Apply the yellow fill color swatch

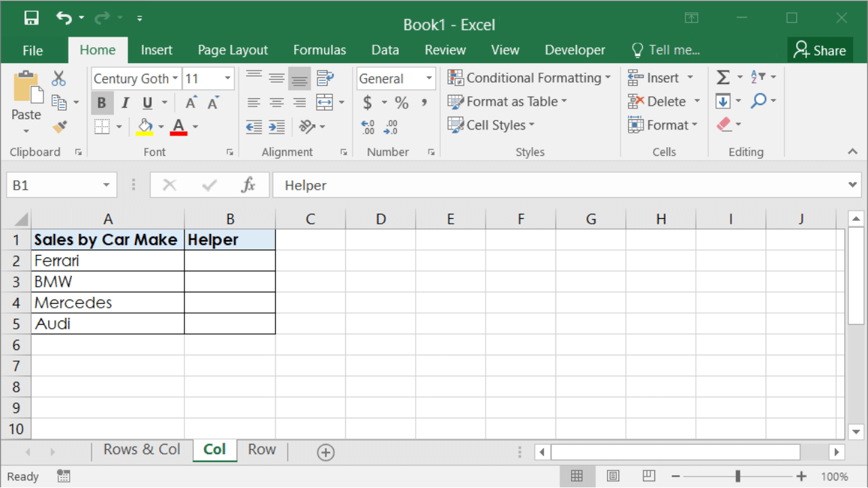pos(144,127)
